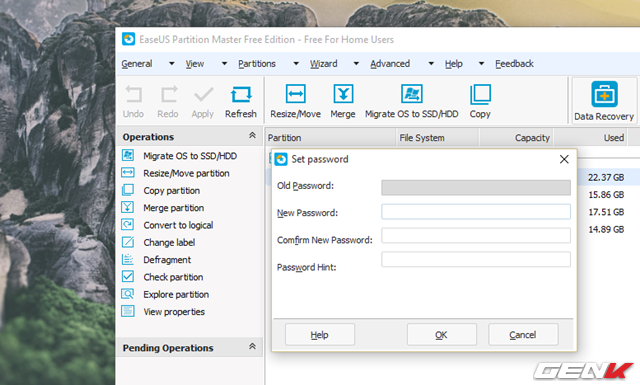Select the row with 15.86 GB used
The image size is (640, 385).
[x=606, y=194]
